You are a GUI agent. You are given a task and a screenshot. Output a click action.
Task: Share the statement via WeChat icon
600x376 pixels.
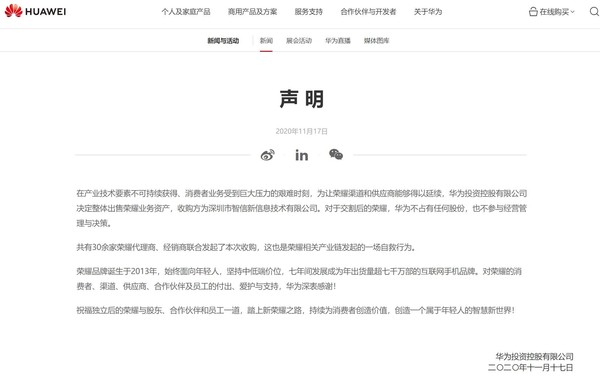point(336,154)
